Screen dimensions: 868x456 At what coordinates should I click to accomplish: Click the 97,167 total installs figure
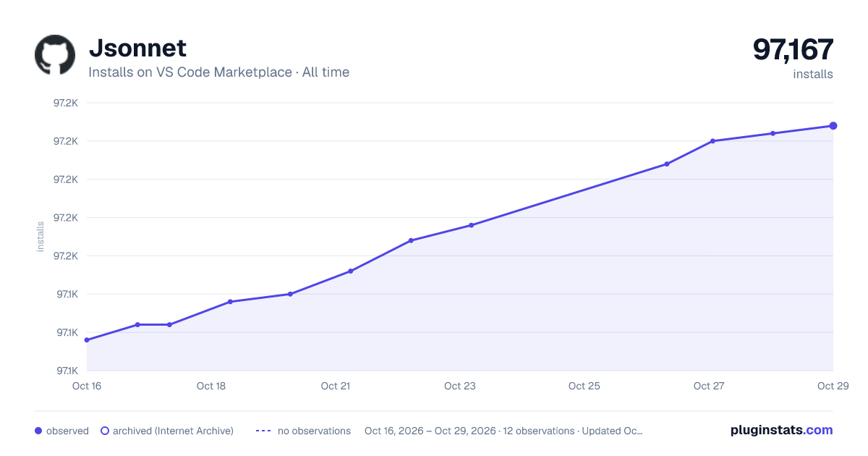coord(793,49)
